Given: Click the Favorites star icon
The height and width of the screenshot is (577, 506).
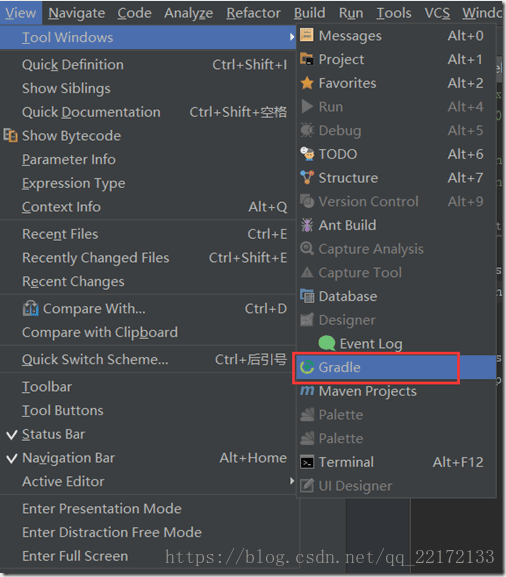Looking at the screenshot, I should (x=307, y=83).
